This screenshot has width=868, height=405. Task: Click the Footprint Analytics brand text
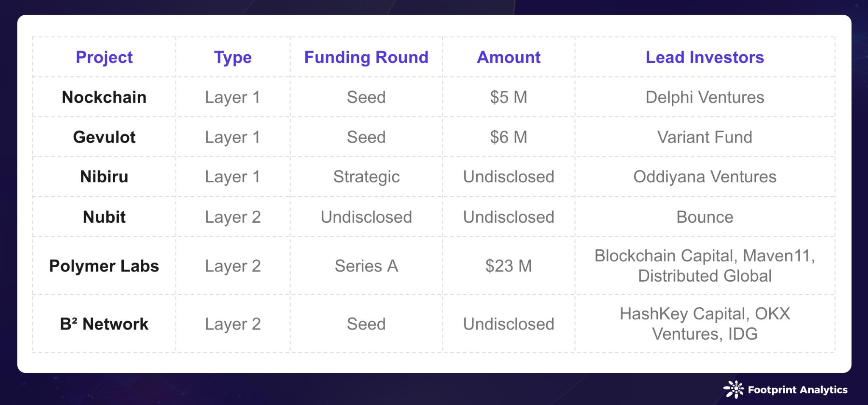pyautogui.click(x=798, y=390)
